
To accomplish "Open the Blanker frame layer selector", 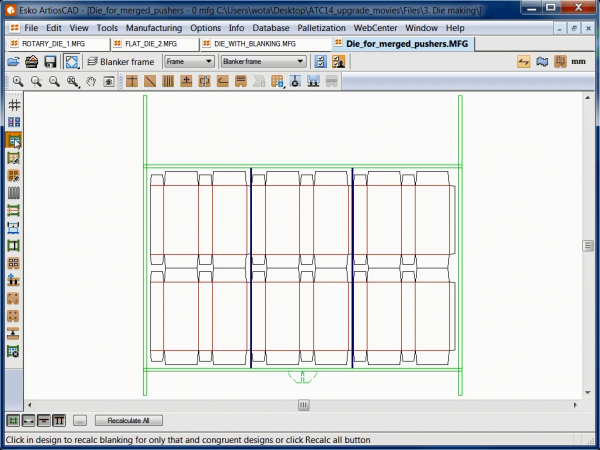I will pos(120,62).
